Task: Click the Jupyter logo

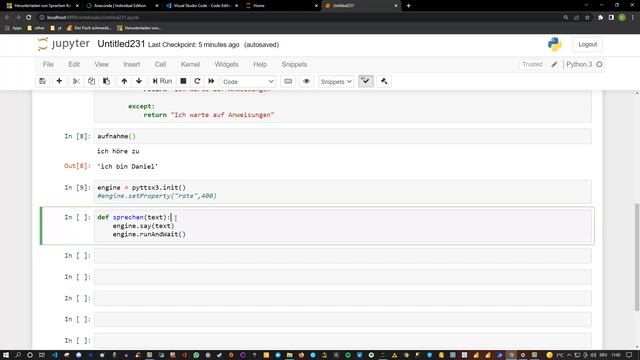Action: pyautogui.click(x=63, y=44)
